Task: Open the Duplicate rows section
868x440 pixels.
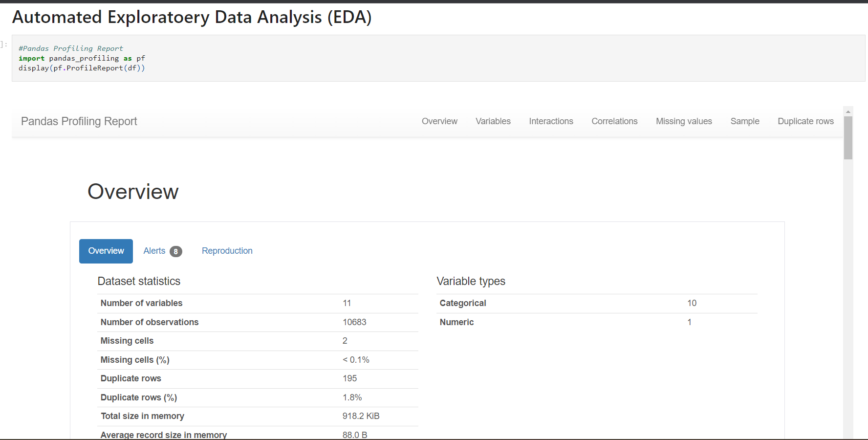Action: tap(805, 121)
